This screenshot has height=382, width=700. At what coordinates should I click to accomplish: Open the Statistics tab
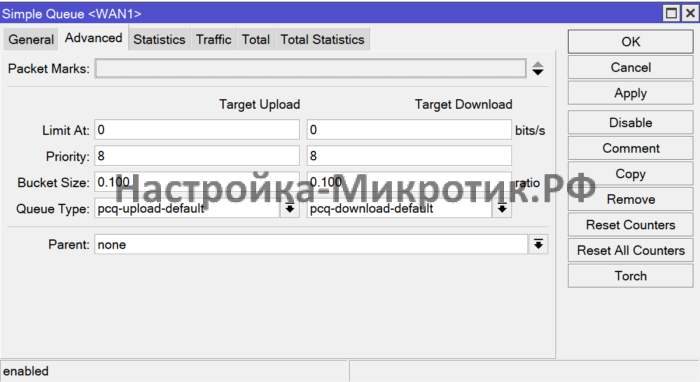click(159, 40)
